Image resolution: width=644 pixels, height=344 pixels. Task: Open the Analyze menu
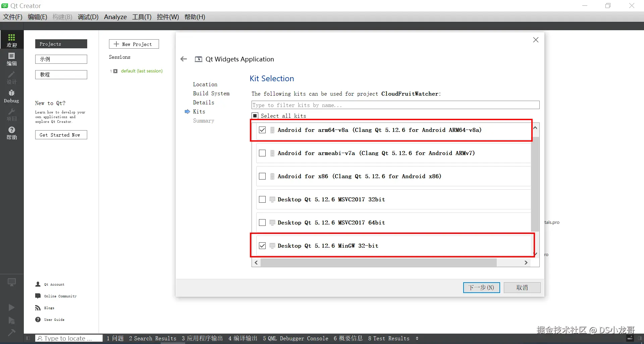115,17
